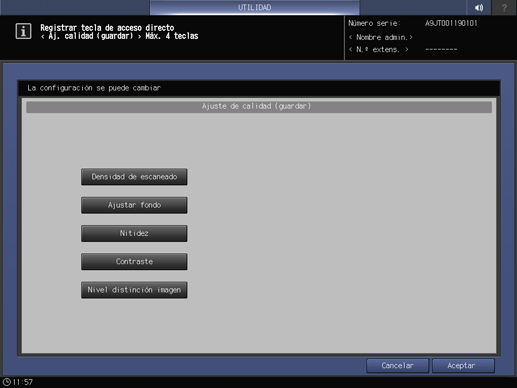The height and width of the screenshot is (388, 517).
Task: Click 'La configuración se puede cambiar' message
Action: (94, 88)
